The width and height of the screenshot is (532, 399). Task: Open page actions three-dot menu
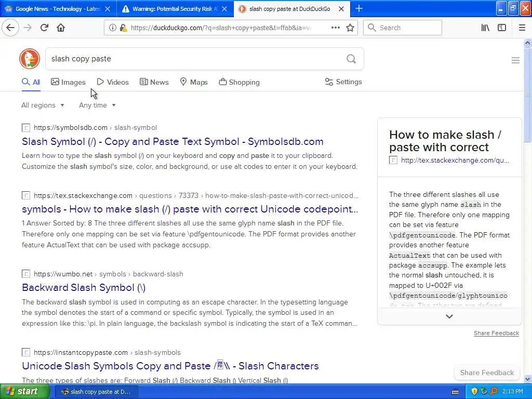[x=335, y=28]
